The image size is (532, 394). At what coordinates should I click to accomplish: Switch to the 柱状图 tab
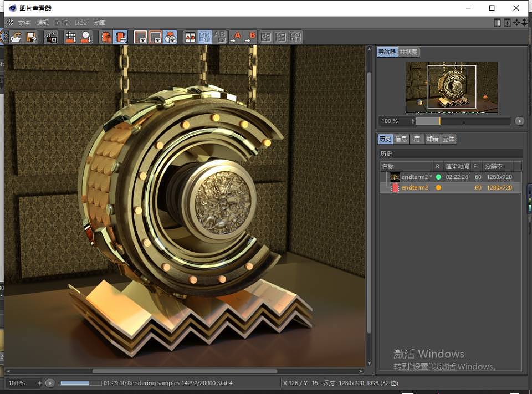point(408,52)
